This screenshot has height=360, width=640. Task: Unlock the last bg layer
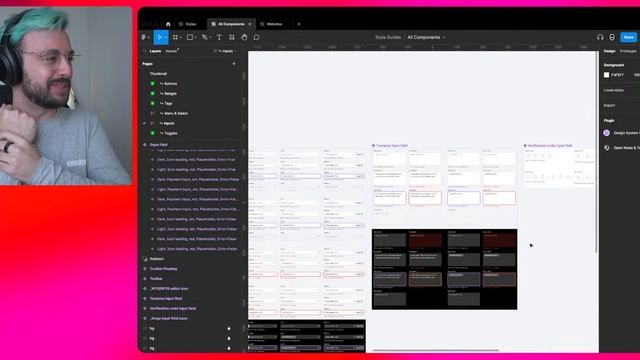pyautogui.click(x=229, y=348)
